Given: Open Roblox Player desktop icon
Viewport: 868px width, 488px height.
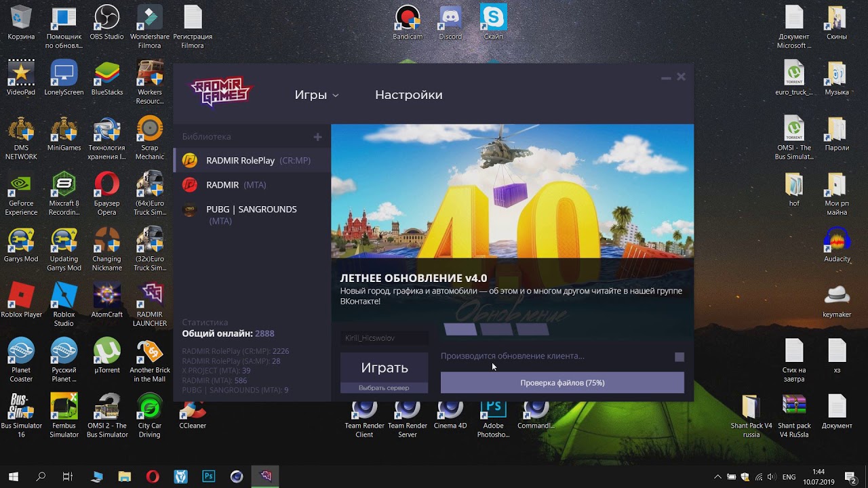Looking at the screenshot, I should [21, 301].
